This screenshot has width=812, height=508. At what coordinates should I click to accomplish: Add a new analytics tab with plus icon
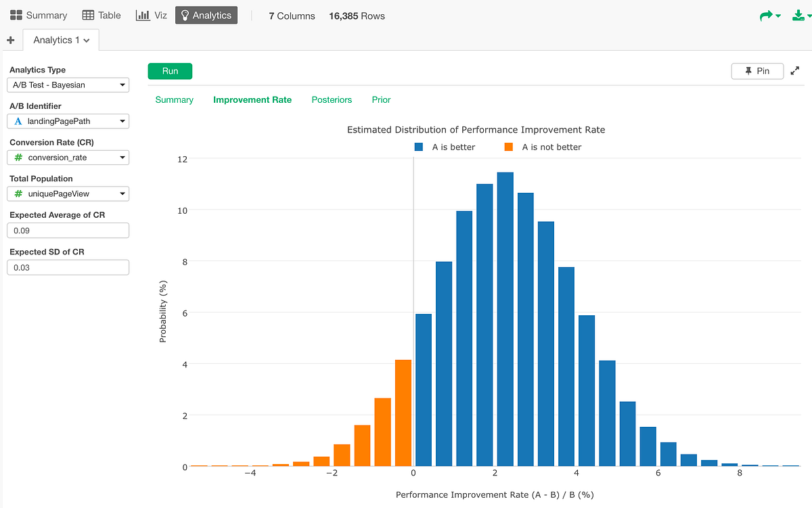tap(11, 40)
